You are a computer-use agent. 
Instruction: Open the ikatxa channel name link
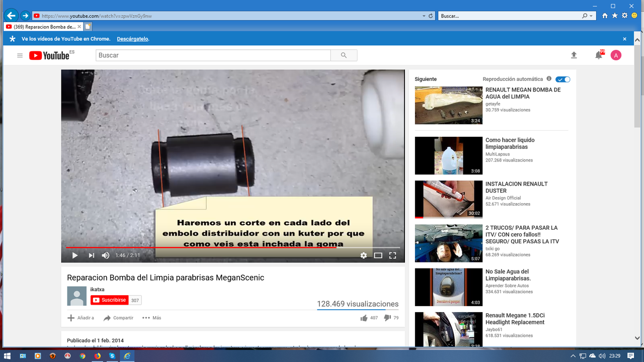[x=98, y=290]
